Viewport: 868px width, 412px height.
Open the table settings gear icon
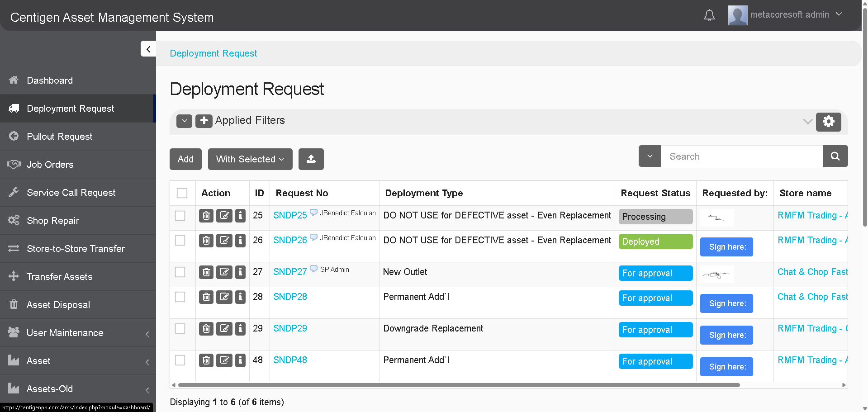coord(828,122)
